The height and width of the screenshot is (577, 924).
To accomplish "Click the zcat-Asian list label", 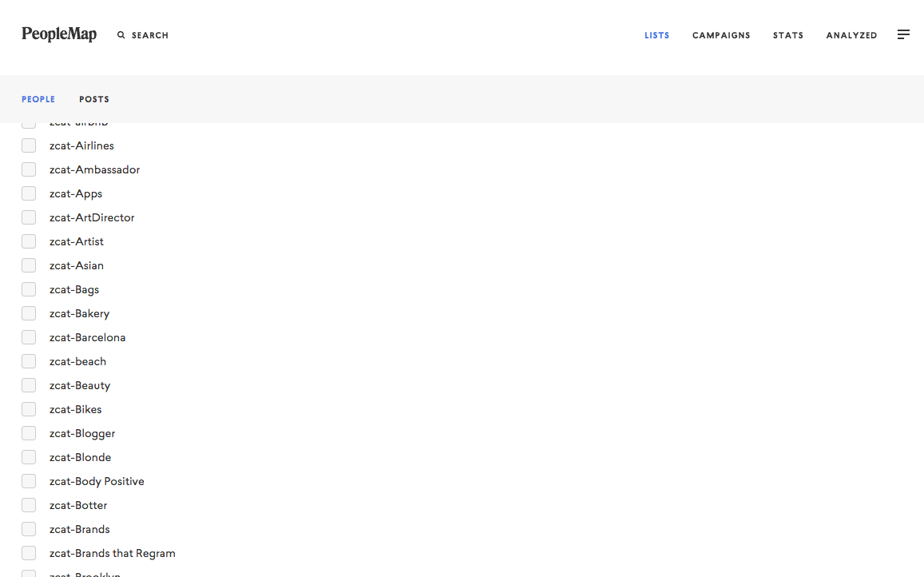I will click(x=77, y=266).
